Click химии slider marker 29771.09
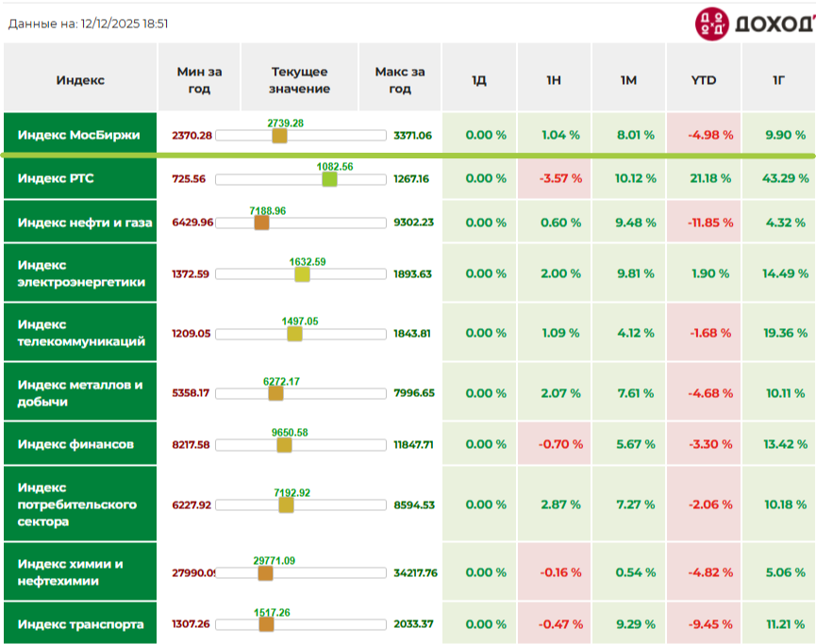Viewport: 816px width, 644px height. coord(265,573)
